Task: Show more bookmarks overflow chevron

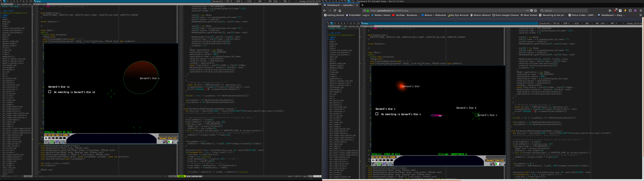Action: coord(640,15)
